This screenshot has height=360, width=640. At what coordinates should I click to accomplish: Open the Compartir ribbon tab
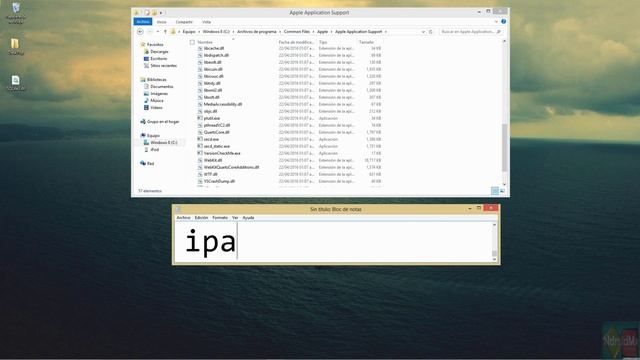pyautogui.click(x=184, y=22)
